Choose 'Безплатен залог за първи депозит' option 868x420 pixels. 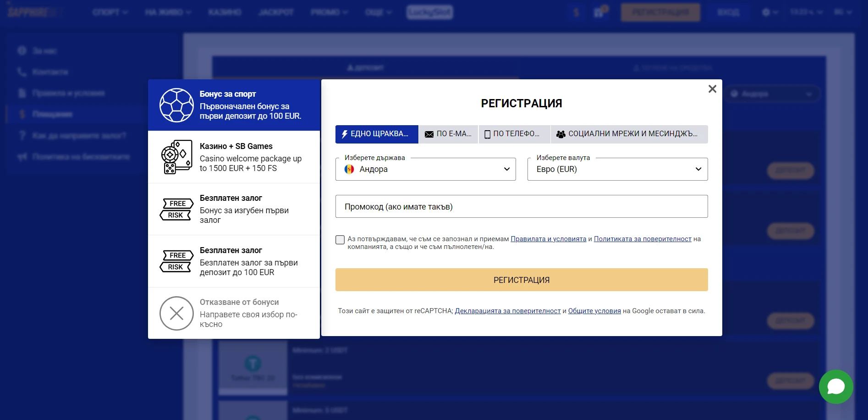tap(234, 261)
